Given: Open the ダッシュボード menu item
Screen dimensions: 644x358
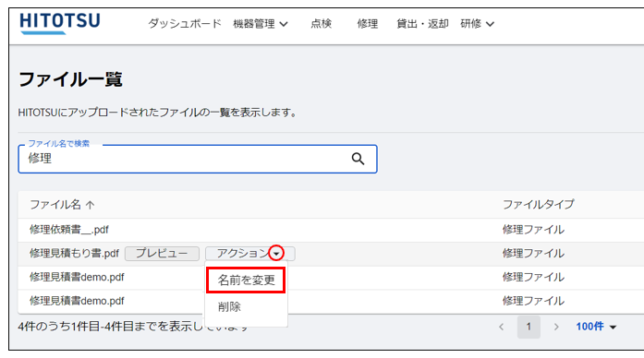Looking at the screenshot, I should (x=185, y=24).
